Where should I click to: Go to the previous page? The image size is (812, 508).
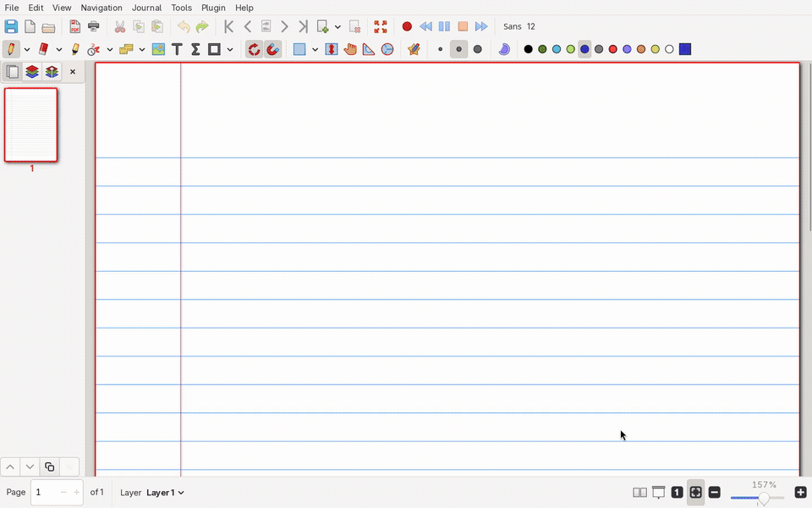point(248,26)
